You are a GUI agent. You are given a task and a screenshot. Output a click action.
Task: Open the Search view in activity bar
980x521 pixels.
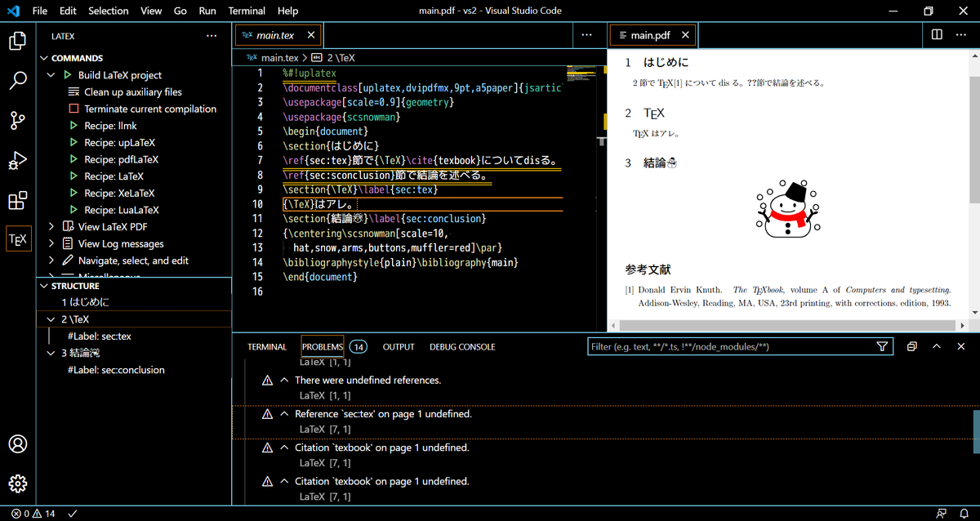pyautogui.click(x=18, y=80)
